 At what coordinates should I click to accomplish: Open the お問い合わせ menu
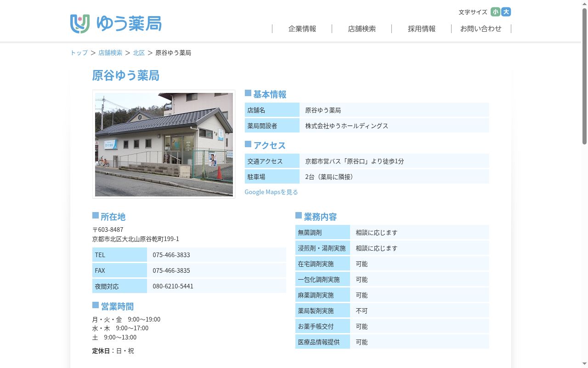tap(481, 29)
